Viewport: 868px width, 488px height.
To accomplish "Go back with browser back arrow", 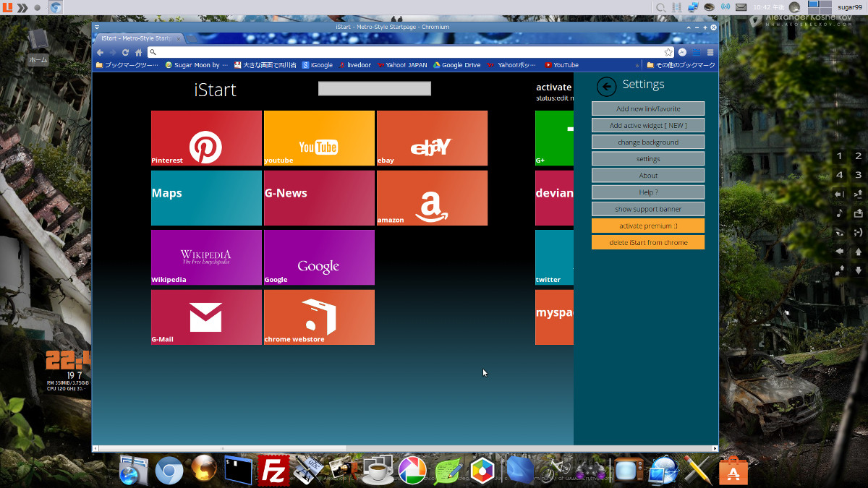I will 101,52.
